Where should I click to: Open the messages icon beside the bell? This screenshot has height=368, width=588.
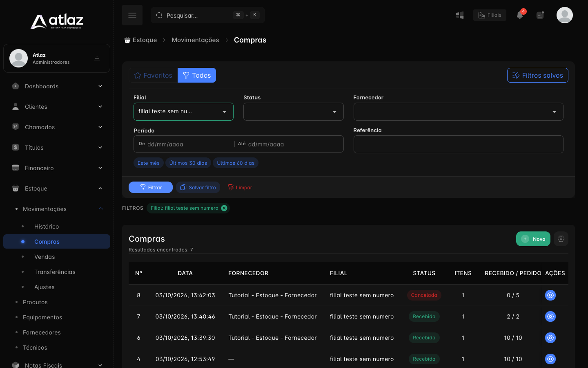coord(540,15)
